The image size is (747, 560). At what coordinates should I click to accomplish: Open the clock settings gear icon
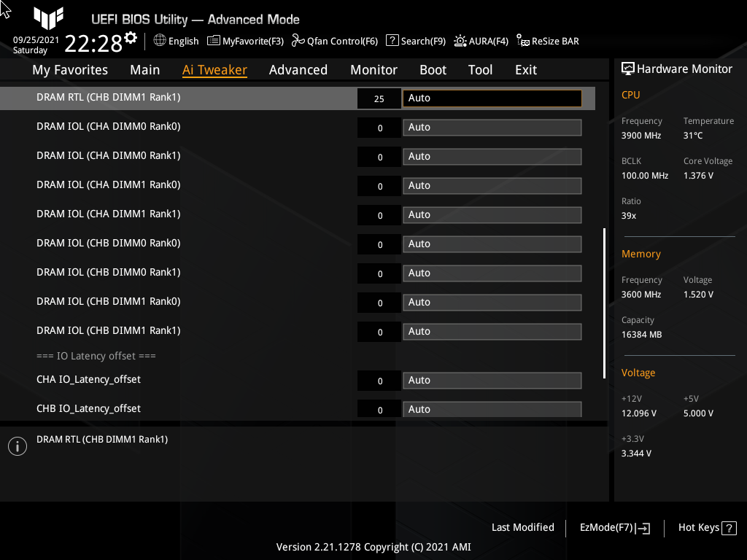[x=131, y=38]
